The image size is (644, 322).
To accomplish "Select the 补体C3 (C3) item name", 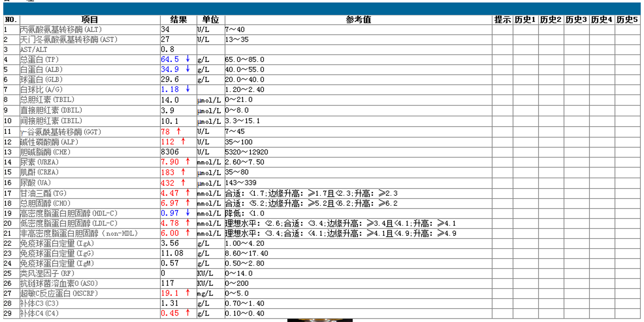I will coord(39,304).
